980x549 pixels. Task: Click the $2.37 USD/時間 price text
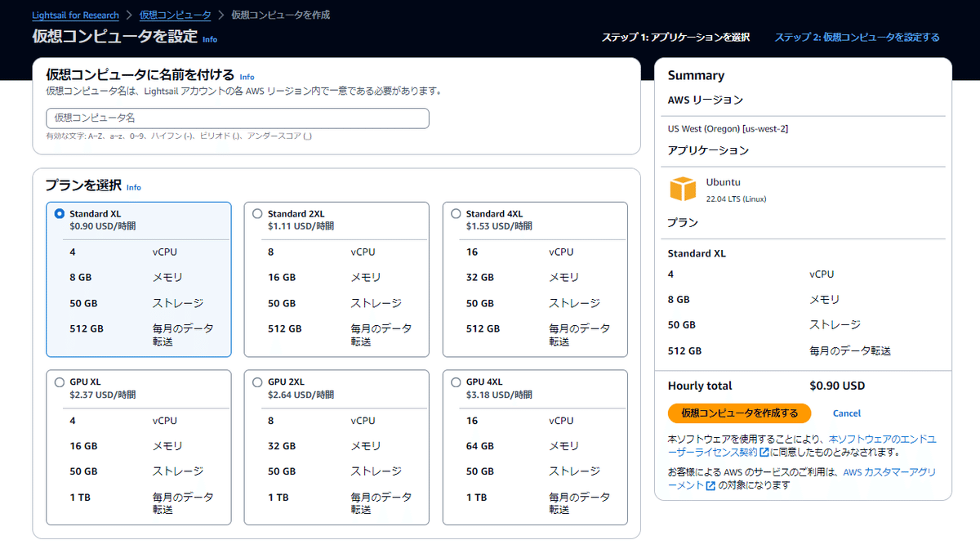tap(103, 395)
